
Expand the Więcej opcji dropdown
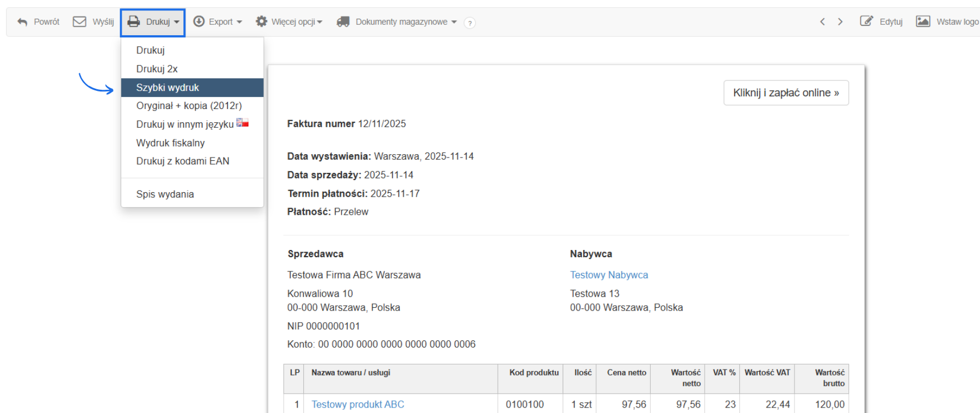[x=319, y=22]
